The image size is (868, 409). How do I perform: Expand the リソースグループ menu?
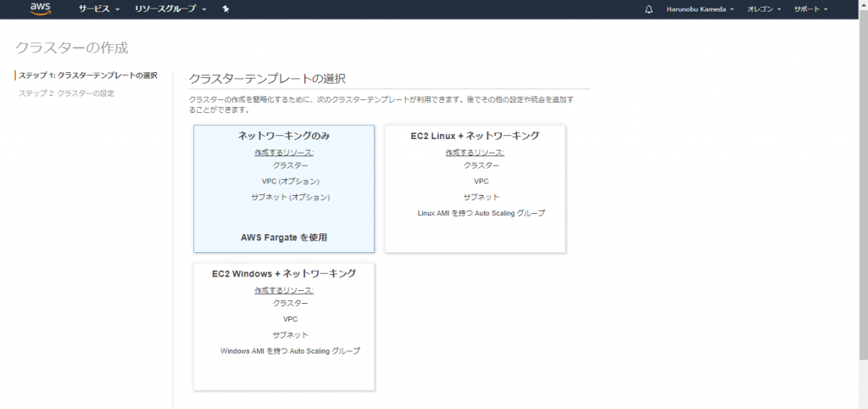pyautogui.click(x=170, y=9)
